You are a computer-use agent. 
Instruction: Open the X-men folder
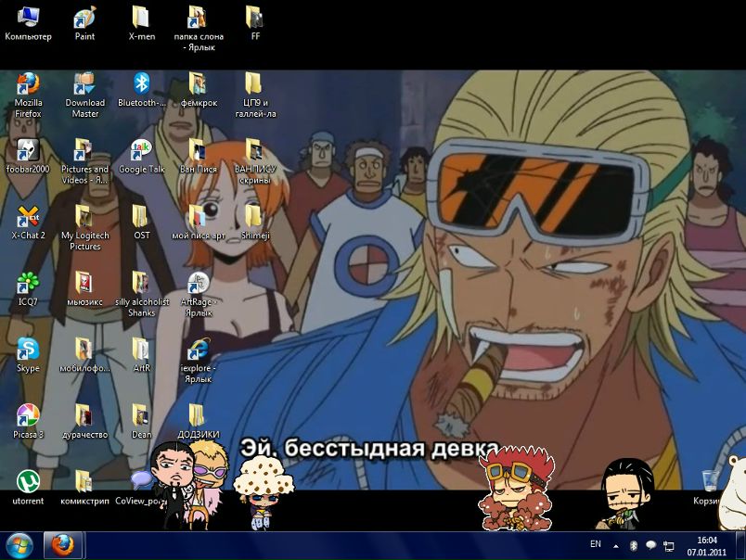point(141,19)
